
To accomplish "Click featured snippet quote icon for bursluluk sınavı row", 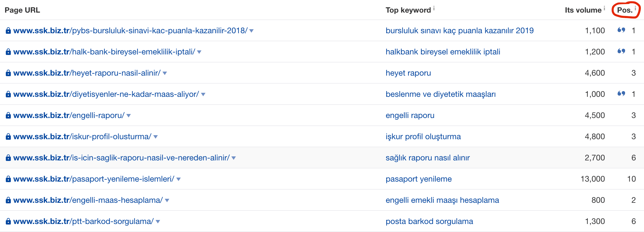I will [621, 30].
